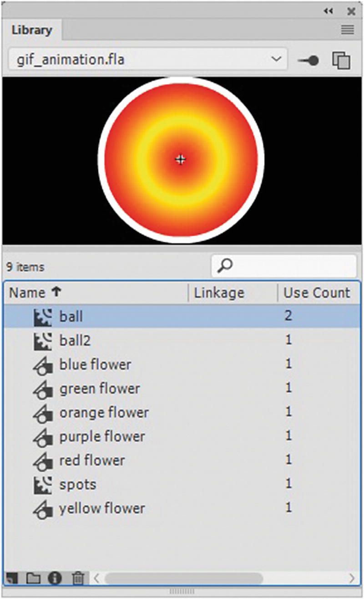Image resolution: width=364 pixels, height=599 pixels.
Task: Delete selected item using the trash icon
Action: (x=77, y=578)
